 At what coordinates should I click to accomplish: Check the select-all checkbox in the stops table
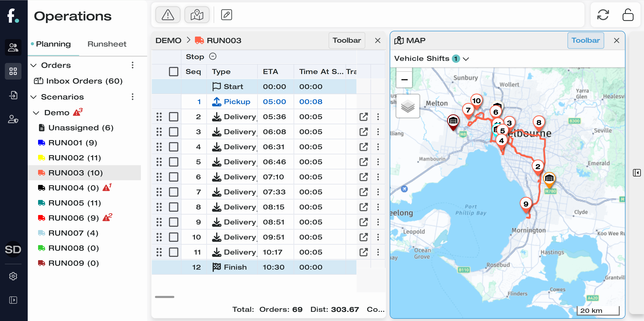pos(173,71)
